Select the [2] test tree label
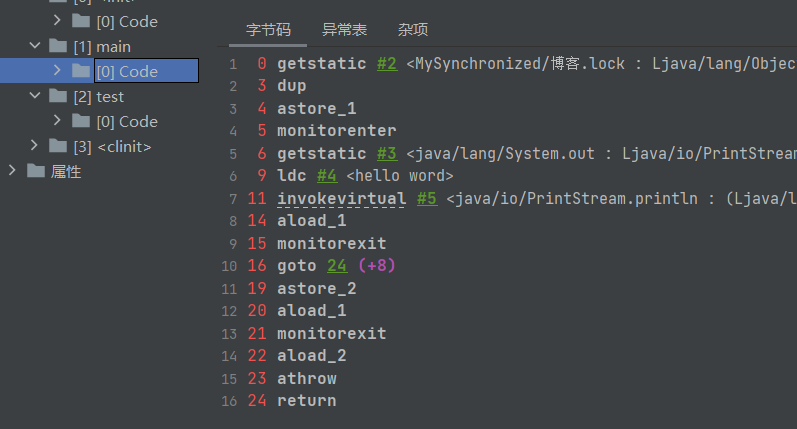 (99, 97)
